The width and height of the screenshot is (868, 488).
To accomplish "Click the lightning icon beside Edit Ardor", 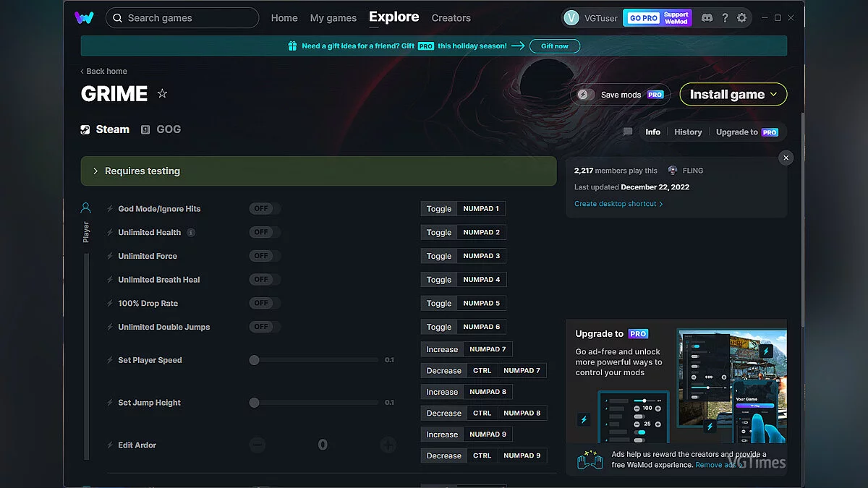I will click(111, 445).
